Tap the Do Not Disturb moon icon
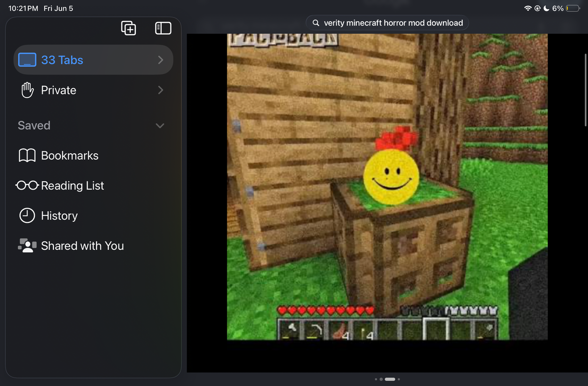 pos(546,8)
